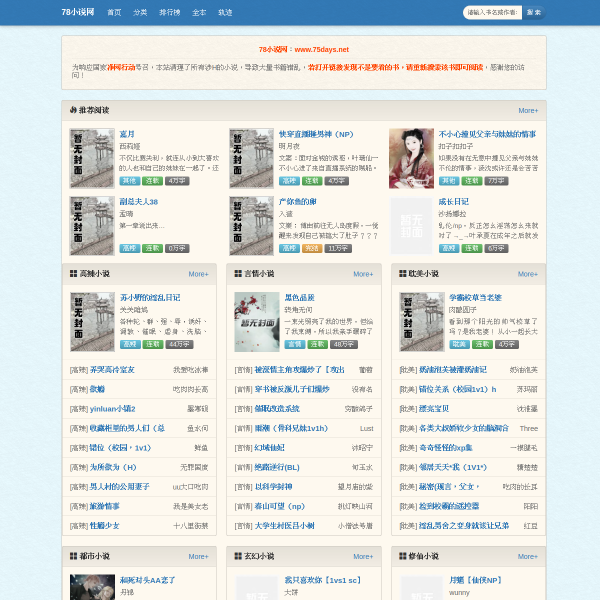Open the featured title 学霸校草当老婆

click(475, 298)
